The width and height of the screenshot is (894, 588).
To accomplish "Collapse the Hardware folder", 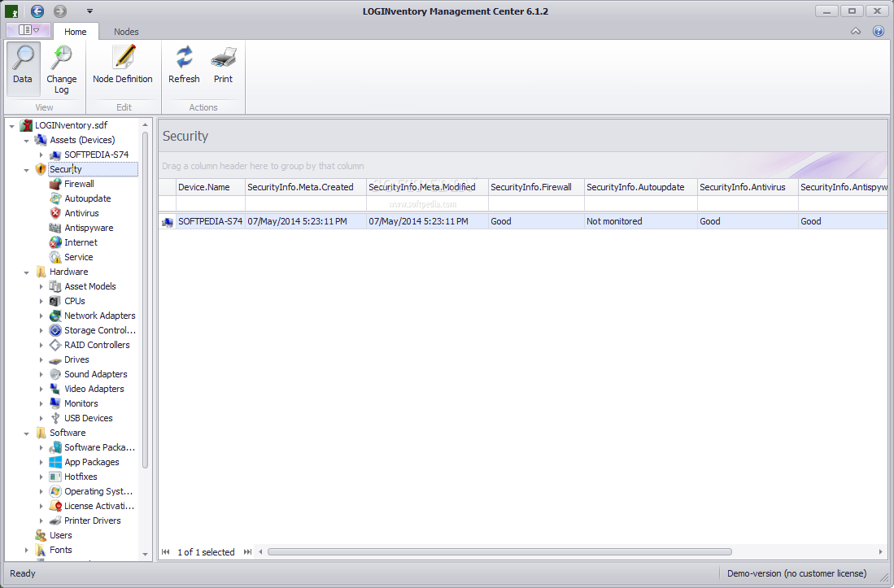I will click(x=26, y=272).
